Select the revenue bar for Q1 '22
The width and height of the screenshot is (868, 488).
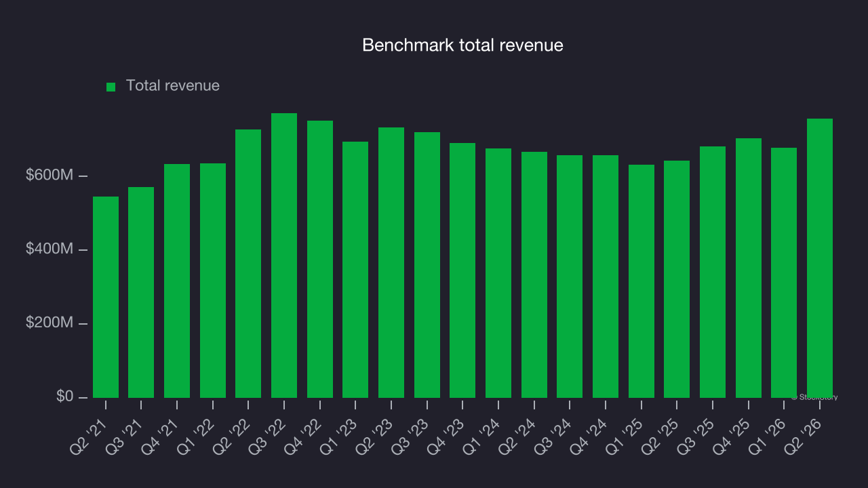click(x=213, y=281)
